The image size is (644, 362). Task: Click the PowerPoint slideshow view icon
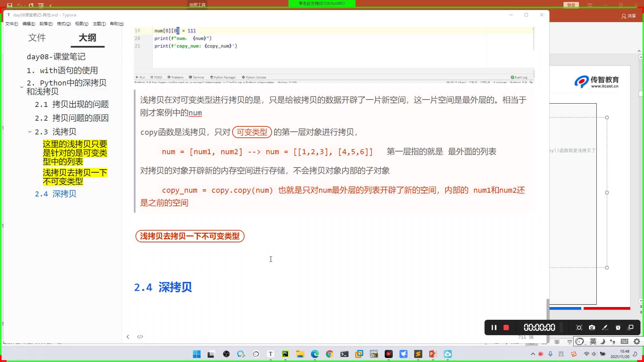[570, 342]
